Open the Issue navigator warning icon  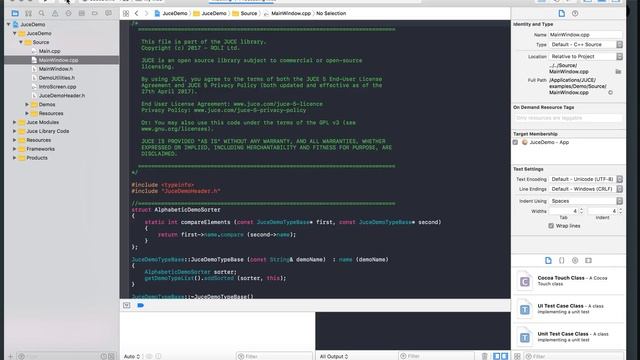tap(55, 13)
